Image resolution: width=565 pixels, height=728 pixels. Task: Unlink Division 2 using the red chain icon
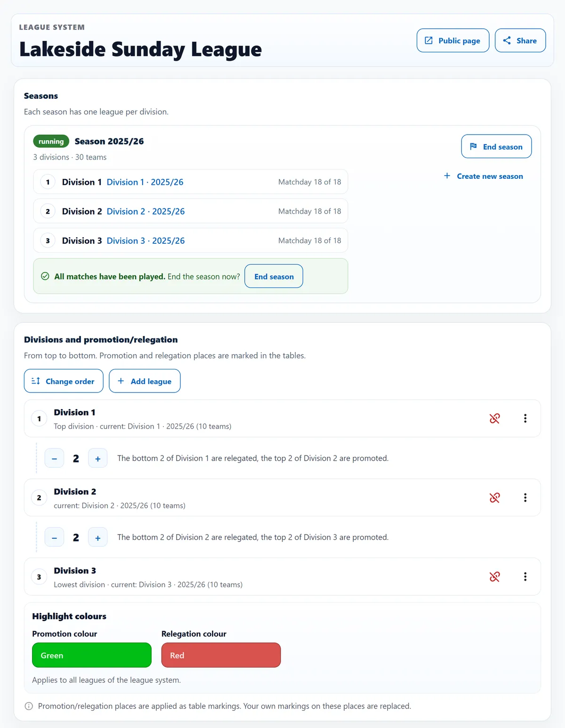(495, 497)
